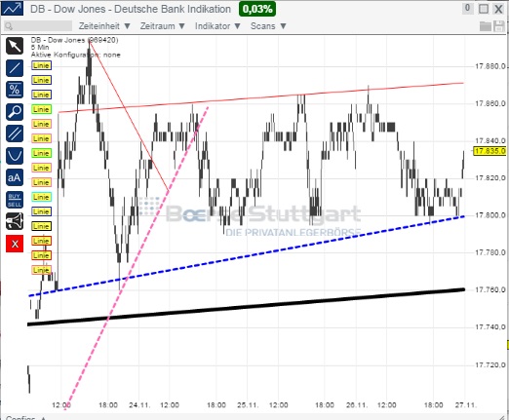Expand the Indikator menu
The image size is (509, 420).
coord(217,26)
